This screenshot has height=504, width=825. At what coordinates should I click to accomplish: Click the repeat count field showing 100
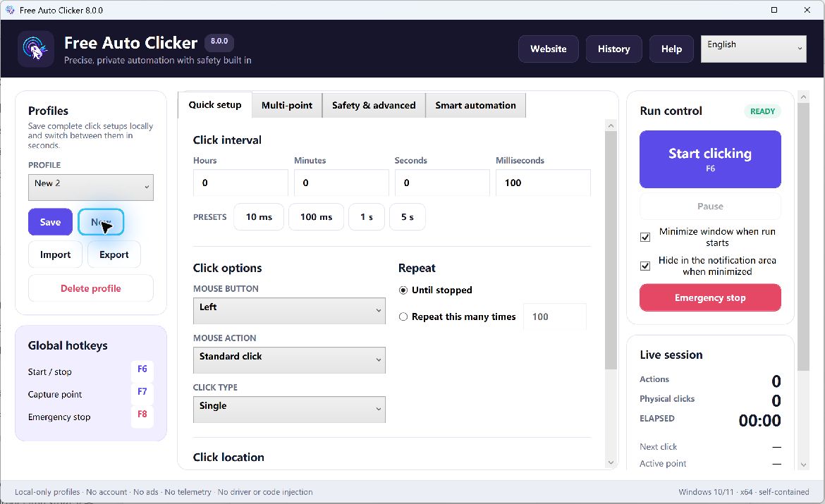(554, 316)
